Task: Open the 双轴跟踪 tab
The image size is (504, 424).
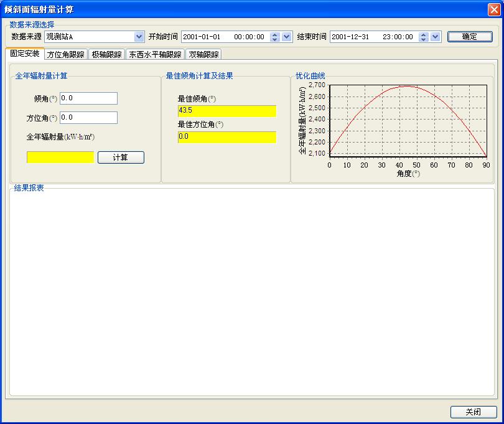Action: click(204, 54)
